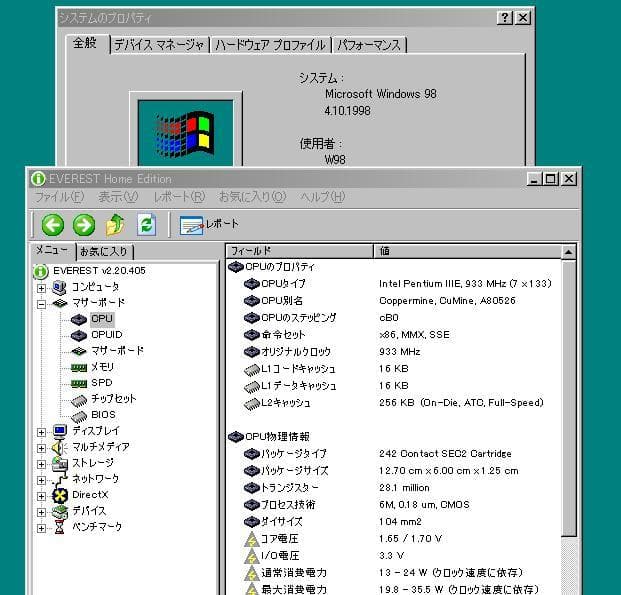This screenshot has height=595, width=621.
Task: Collapse the マザーボード node
Action: [x=41, y=304]
